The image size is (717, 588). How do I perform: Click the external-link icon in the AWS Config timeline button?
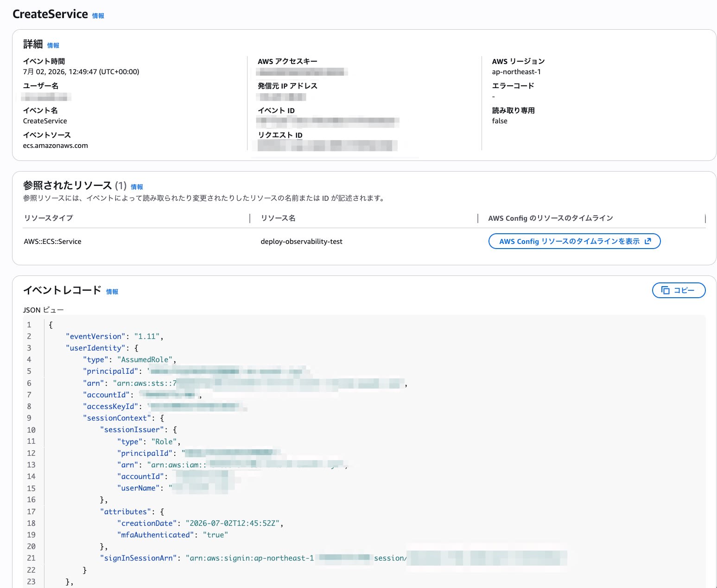coord(648,241)
